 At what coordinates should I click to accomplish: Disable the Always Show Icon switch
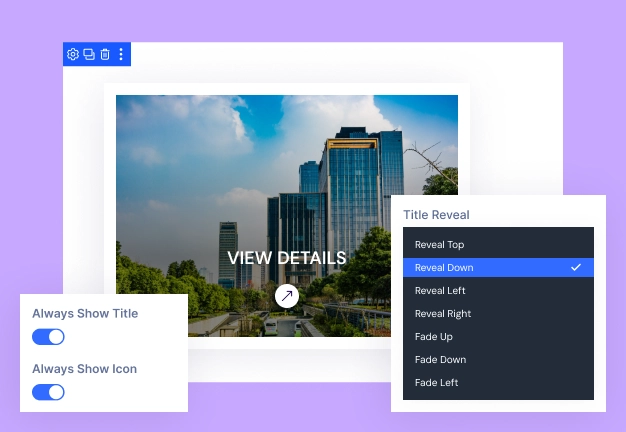48,392
